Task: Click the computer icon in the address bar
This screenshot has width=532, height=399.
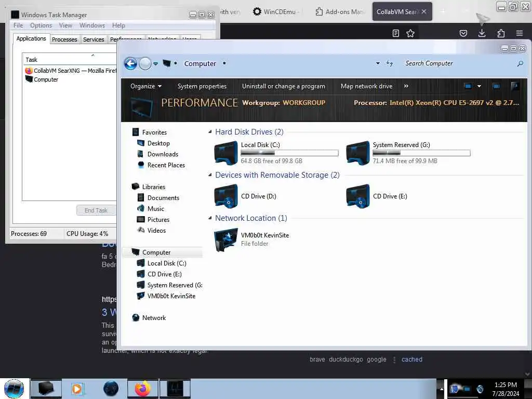Action: pyautogui.click(x=167, y=63)
